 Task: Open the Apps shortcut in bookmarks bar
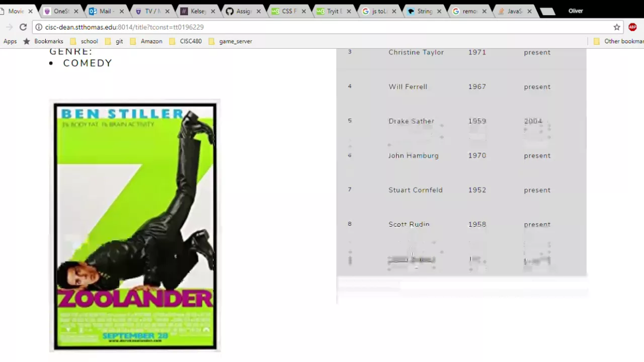(10, 41)
